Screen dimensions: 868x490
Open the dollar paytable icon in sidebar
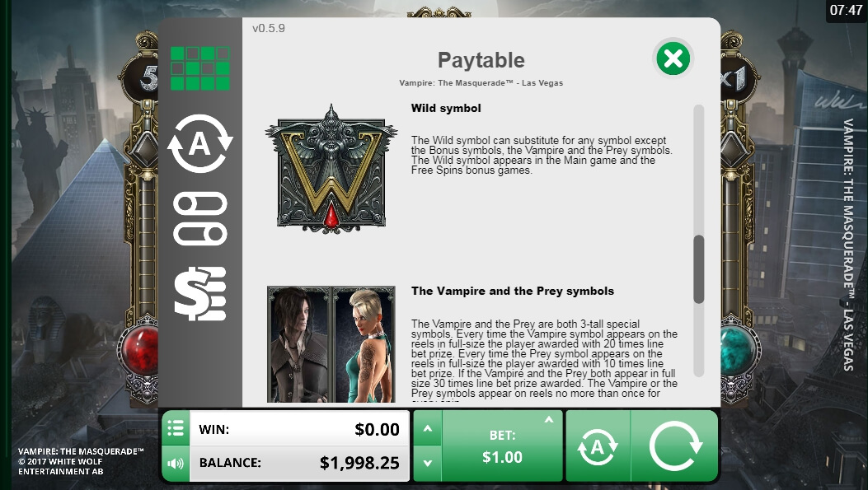[199, 294]
